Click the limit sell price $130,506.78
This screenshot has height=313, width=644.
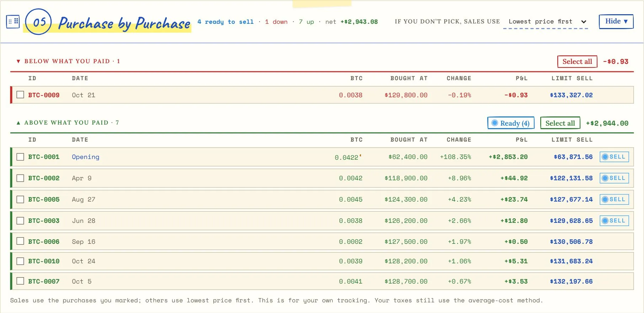(571, 242)
